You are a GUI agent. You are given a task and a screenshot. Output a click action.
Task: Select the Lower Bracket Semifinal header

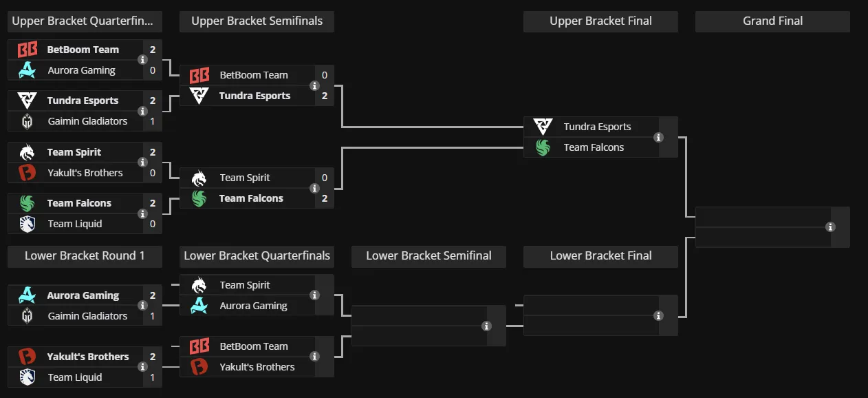(428, 256)
